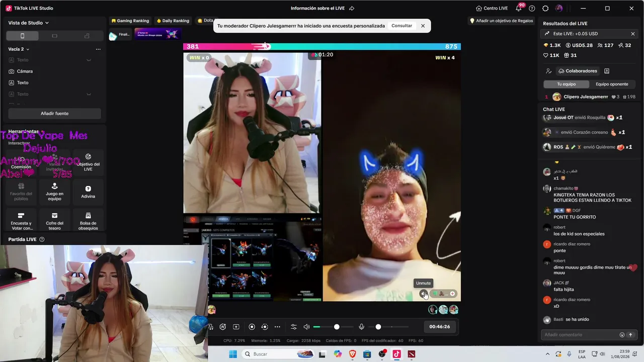
Task: Click the Music on Stage banner
Action: [x=158, y=34]
